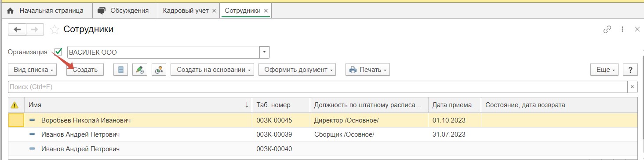The height and width of the screenshot is (160, 644).
Task: Click the forward navigation arrow
Action: 35,30
